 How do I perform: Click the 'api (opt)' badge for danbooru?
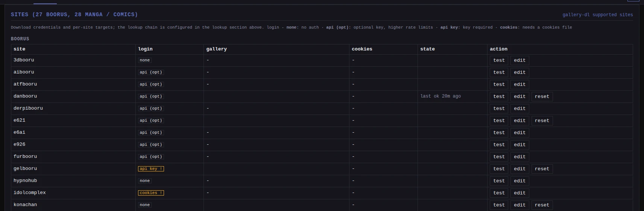tap(151, 96)
